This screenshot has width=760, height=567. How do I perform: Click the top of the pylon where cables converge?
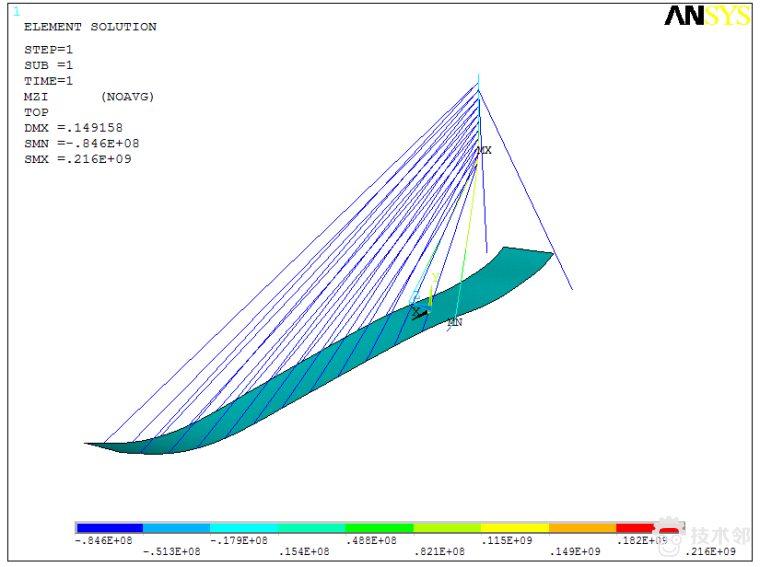(479, 88)
